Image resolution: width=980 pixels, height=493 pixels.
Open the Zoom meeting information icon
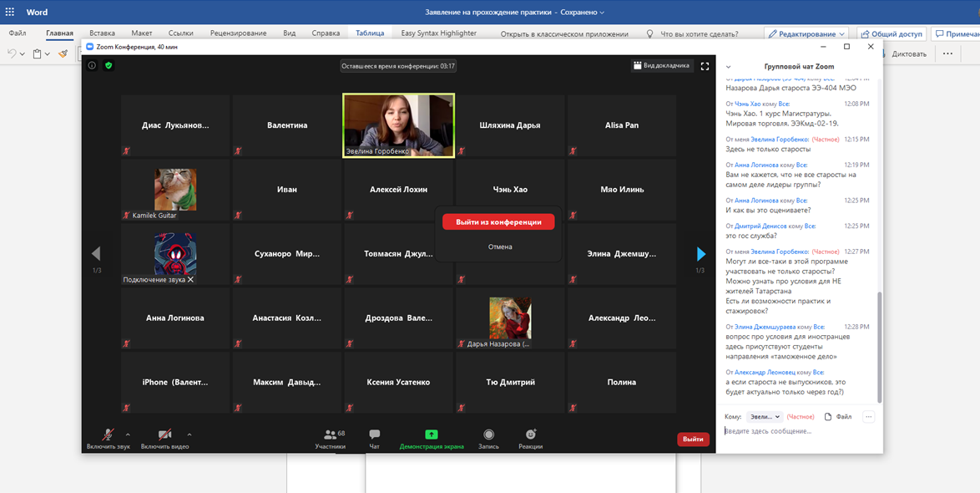pos(92,65)
